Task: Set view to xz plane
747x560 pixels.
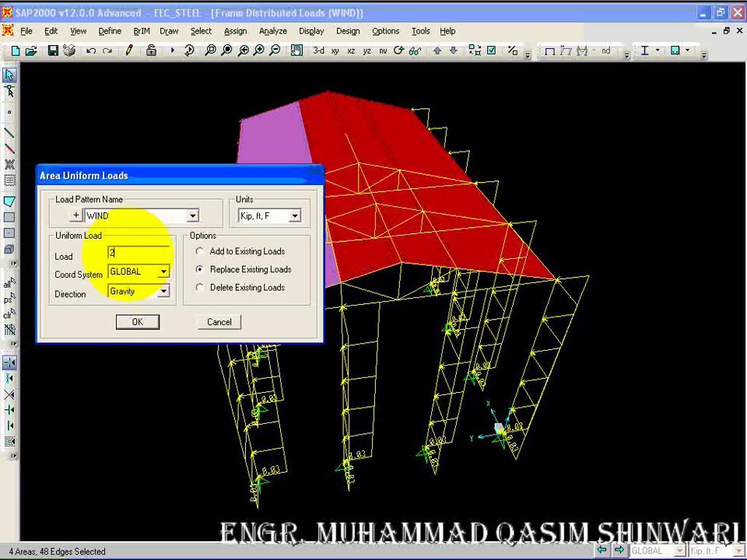Action: (351, 51)
